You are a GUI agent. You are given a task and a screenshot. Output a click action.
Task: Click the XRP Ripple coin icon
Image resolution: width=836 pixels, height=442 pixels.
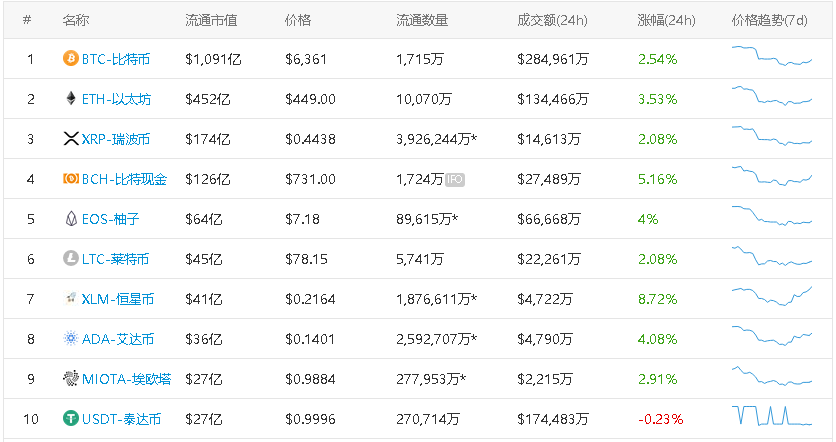tap(70, 139)
